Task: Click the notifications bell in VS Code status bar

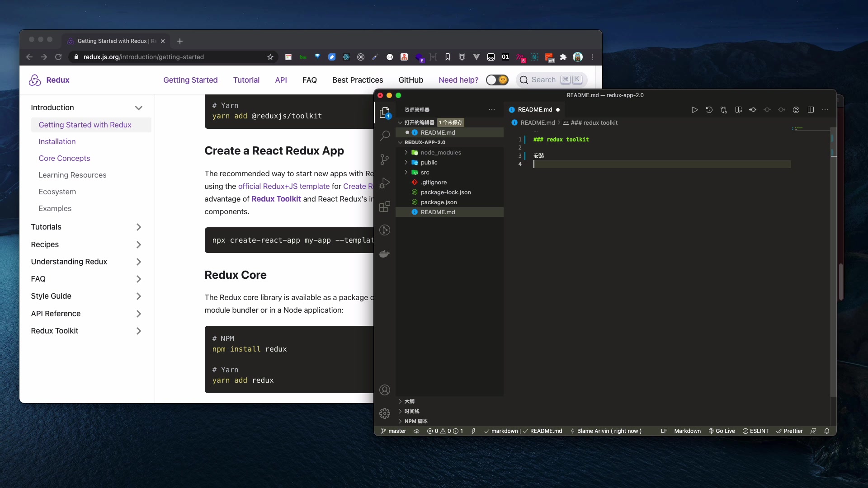Action: point(827,431)
